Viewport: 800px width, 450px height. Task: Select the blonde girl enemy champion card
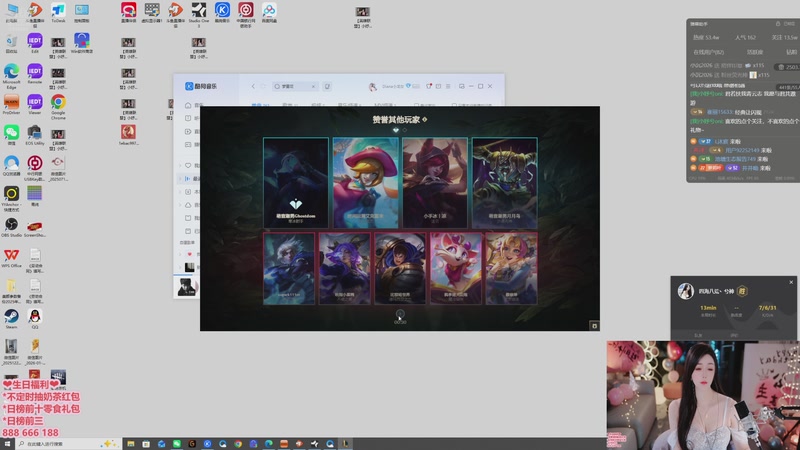pos(511,268)
